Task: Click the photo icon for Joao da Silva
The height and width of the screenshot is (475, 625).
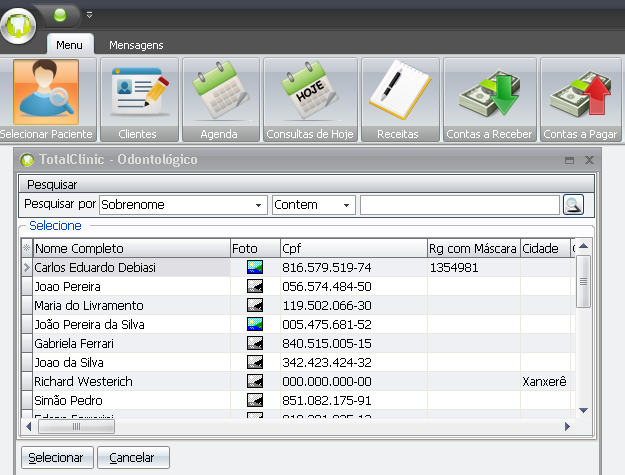Action: click(x=255, y=362)
